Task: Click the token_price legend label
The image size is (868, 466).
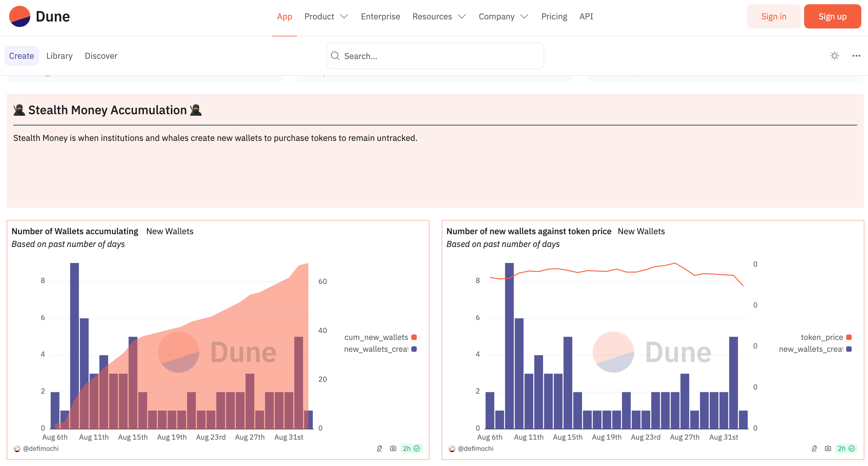Action: (822, 337)
